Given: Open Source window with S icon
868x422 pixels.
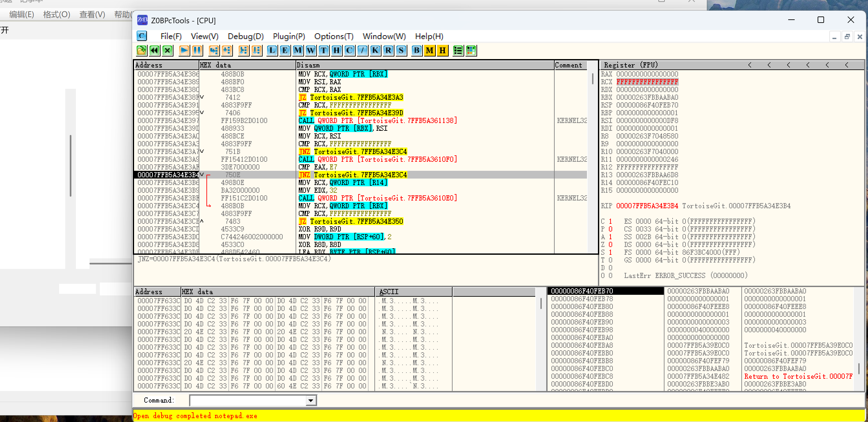Looking at the screenshot, I should point(401,50).
